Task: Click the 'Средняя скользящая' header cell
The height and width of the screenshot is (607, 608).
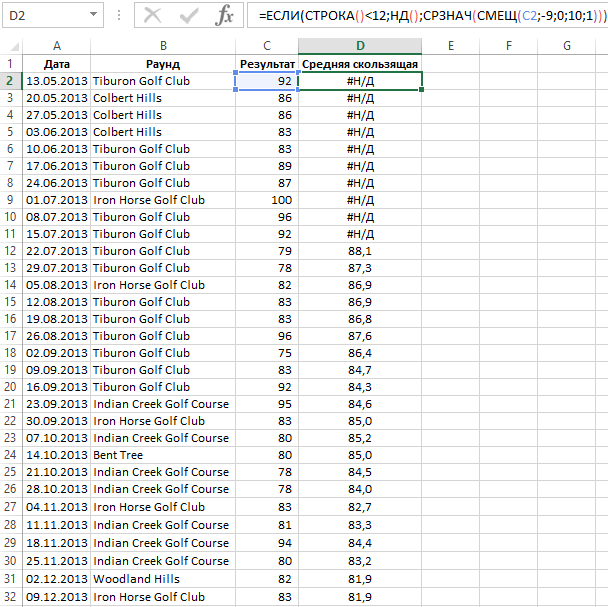Action: pos(359,64)
